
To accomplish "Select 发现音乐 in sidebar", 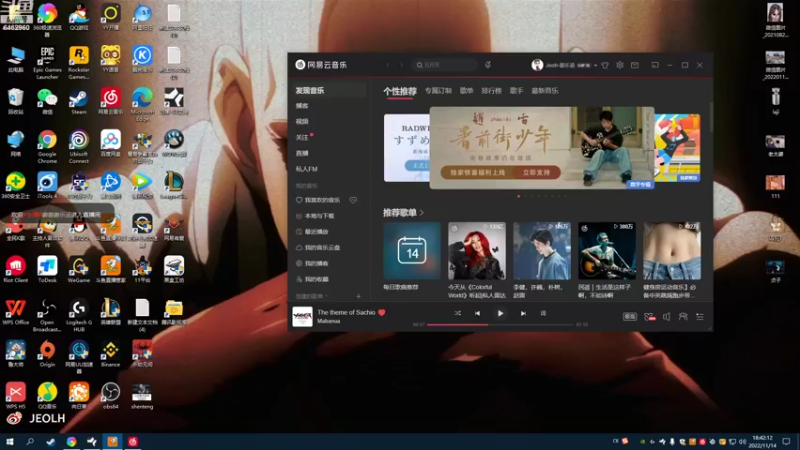I will coord(328,90).
